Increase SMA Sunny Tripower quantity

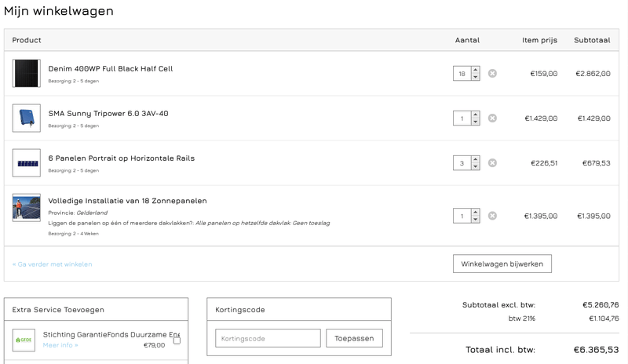[x=476, y=115]
